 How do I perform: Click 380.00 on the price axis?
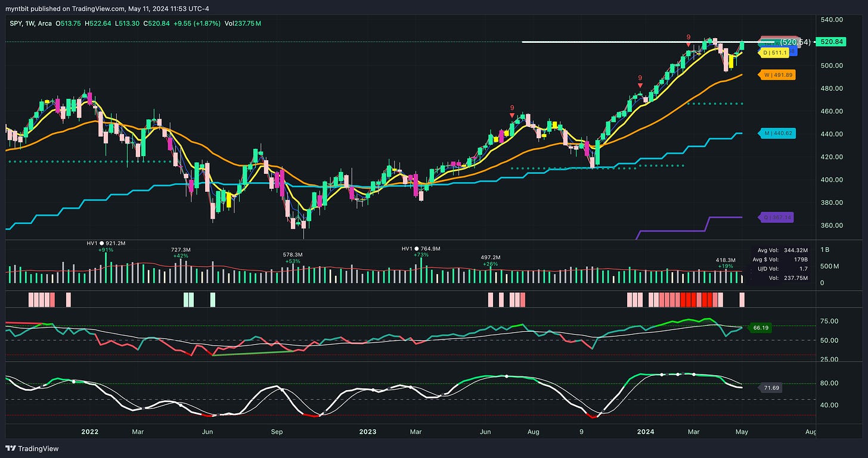click(830, 202)
